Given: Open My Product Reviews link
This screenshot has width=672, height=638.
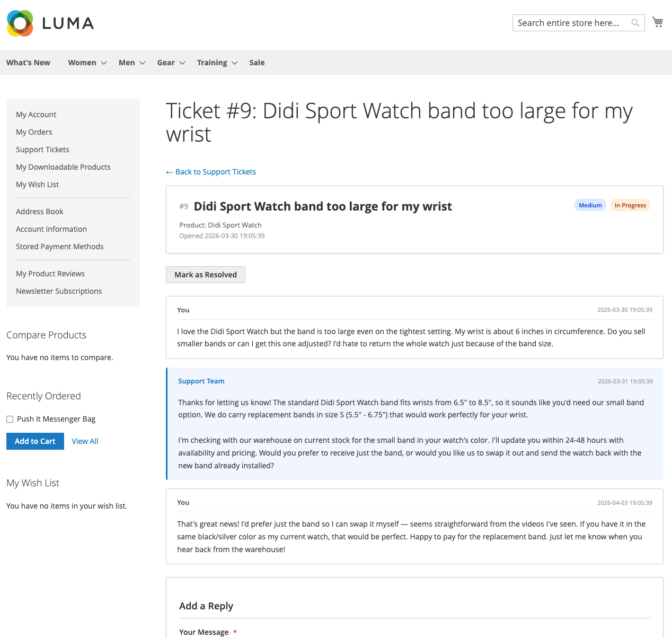Looking at the screenshot, I should [x=50, y=274].
